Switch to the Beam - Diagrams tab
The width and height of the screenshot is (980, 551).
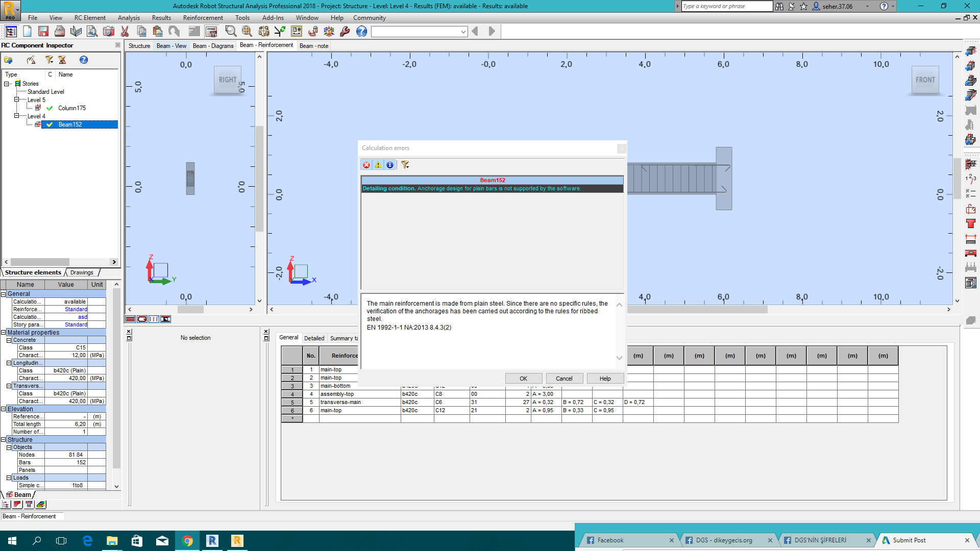(213, 45)
